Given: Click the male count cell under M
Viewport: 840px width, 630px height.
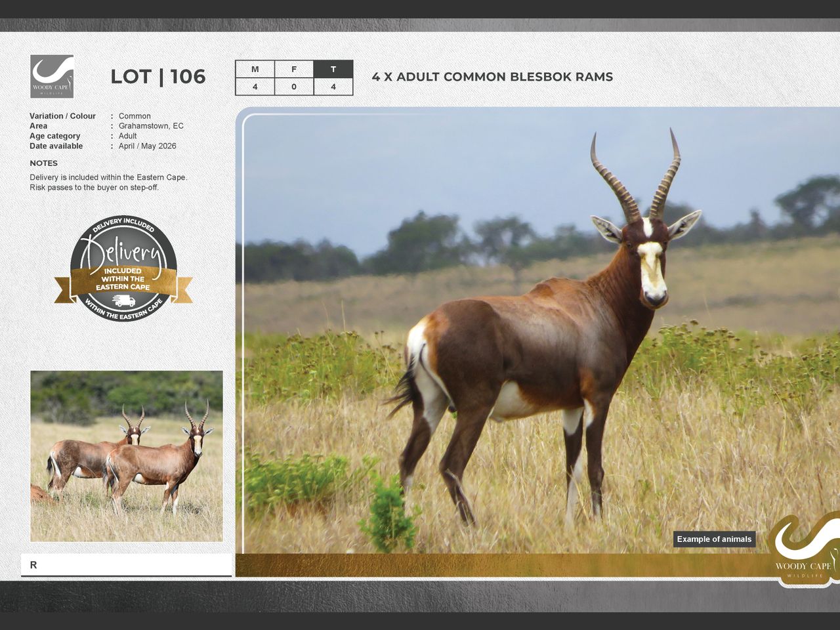Looking at the screenshot, I should point(255,87).
